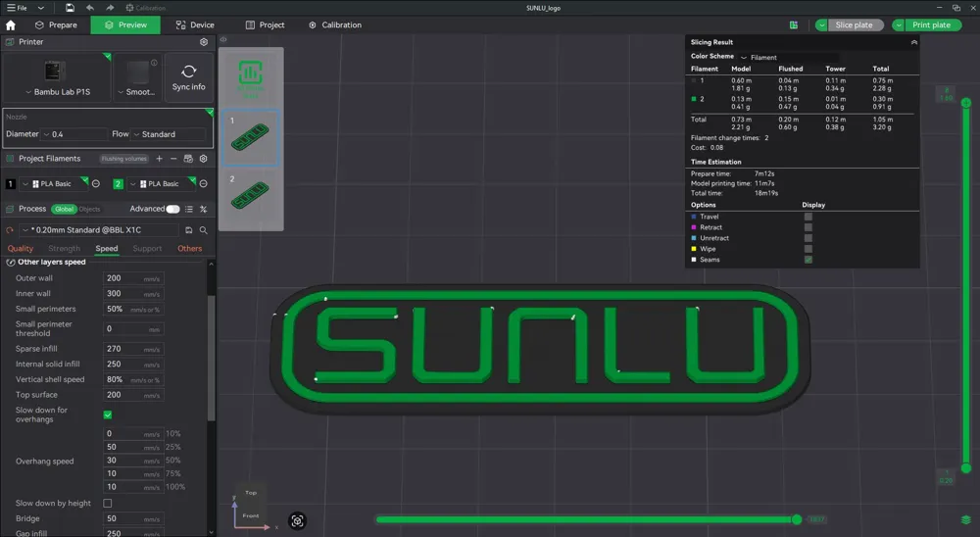Collapse the Slicing Result panel

[913, 42]
